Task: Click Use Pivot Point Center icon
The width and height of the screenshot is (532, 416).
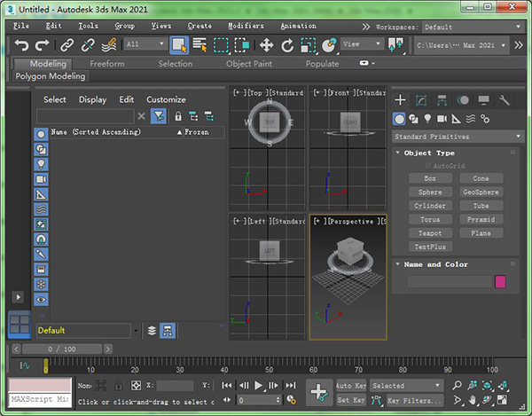Action: (395, 44)
